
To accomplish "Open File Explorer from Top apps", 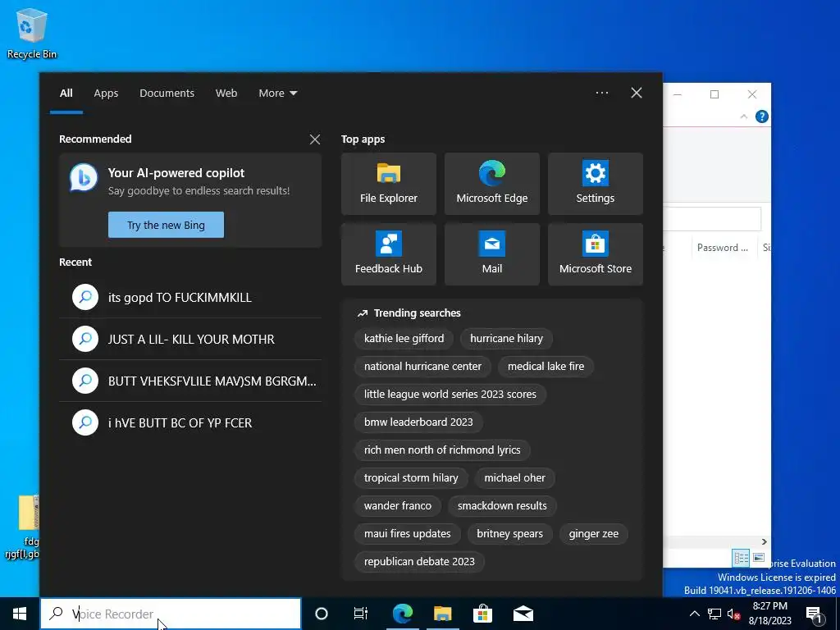I will click(x=388, y=184).
